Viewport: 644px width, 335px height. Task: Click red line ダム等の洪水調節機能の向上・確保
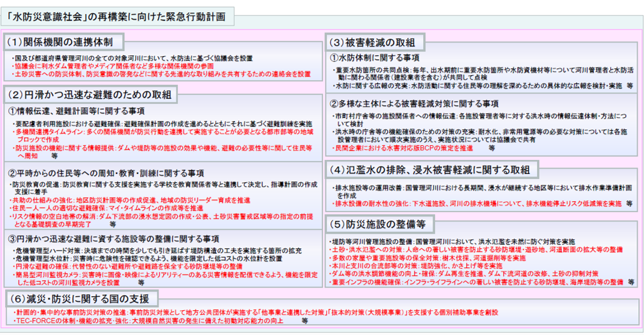tap(464, 274)
